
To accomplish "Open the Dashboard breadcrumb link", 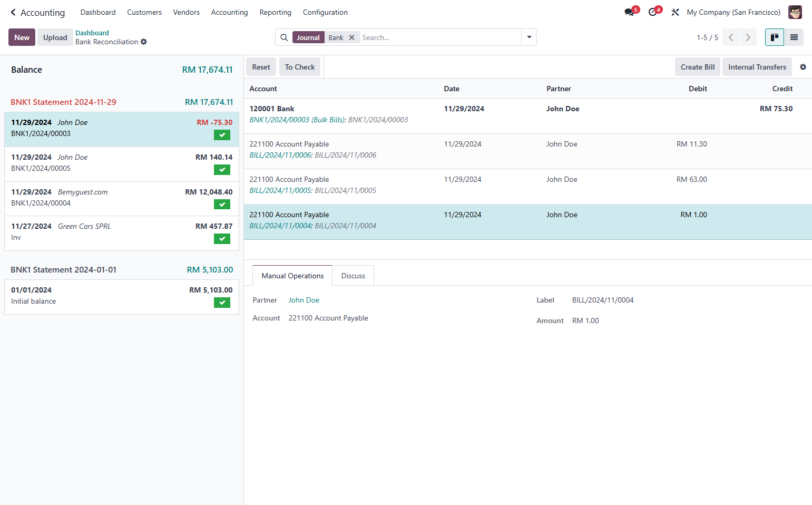I will [x=92, y=33].
